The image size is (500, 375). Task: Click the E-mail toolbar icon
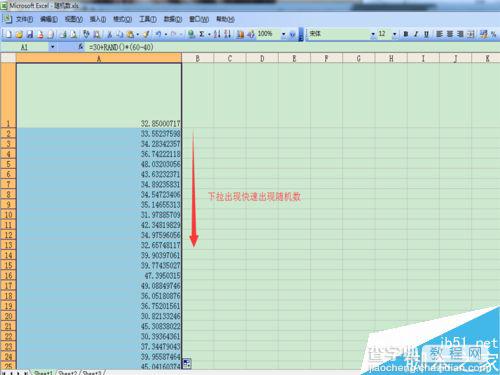(51, 34)
